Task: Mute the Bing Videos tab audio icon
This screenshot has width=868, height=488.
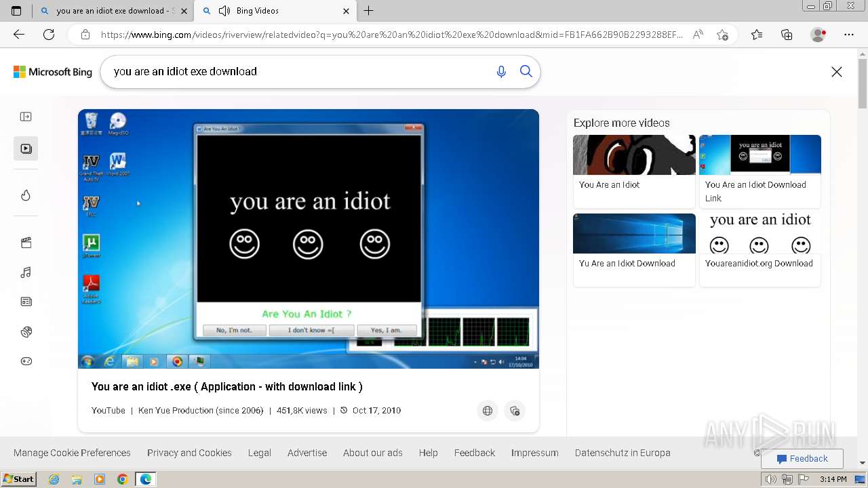Action: point(224,11)
